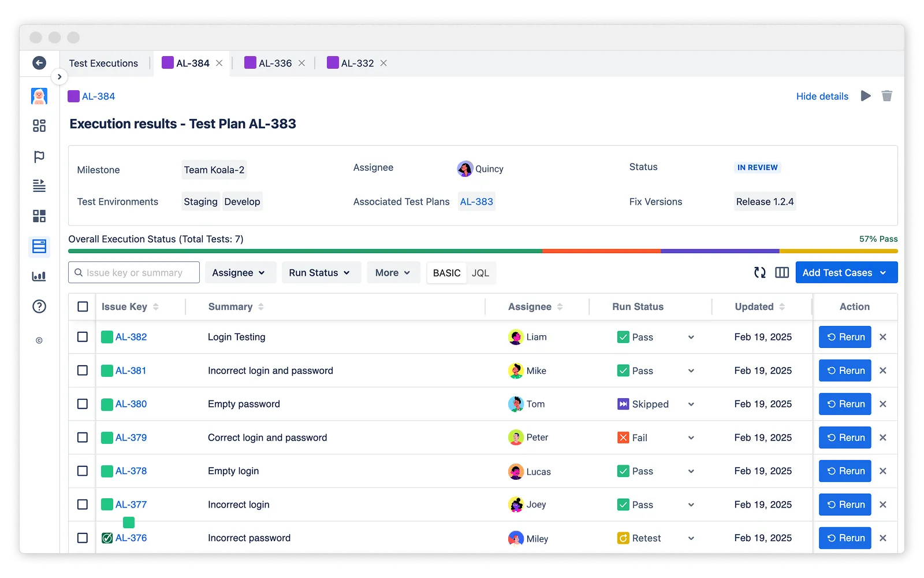Image resolution: width=924 pixels, height=578 pixels.
Task: Toggle the select-all checkbox in table header
Action: point(83,307)
